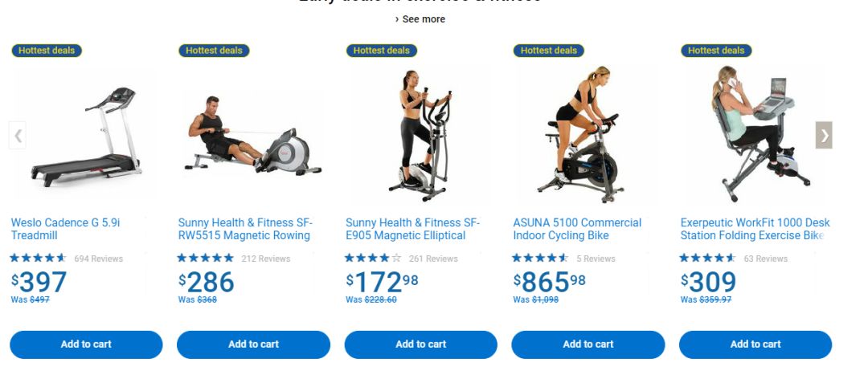Viewport: 868px width, 387px height.
Task: Click the rowing machine five-star rating
Action: click(x=206, y=258)
